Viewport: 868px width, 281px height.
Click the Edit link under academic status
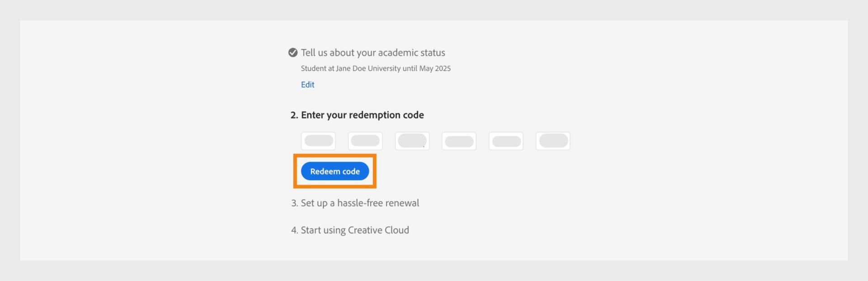307,85
